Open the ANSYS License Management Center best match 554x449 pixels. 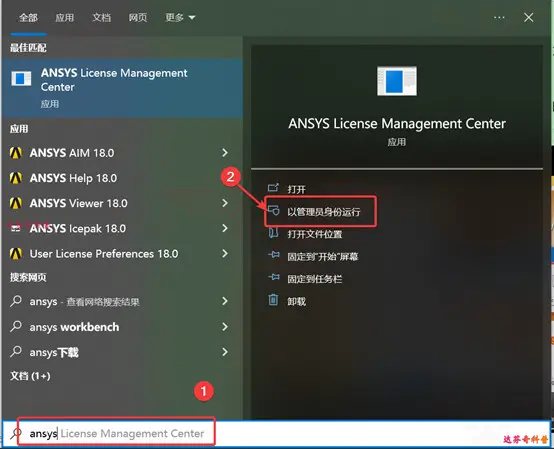click(122, 88)
